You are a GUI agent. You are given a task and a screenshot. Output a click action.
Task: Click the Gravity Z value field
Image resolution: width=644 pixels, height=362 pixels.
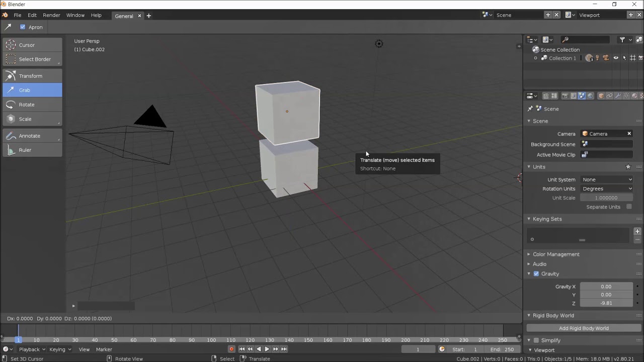pyautogui.click(x=606, y=303)
